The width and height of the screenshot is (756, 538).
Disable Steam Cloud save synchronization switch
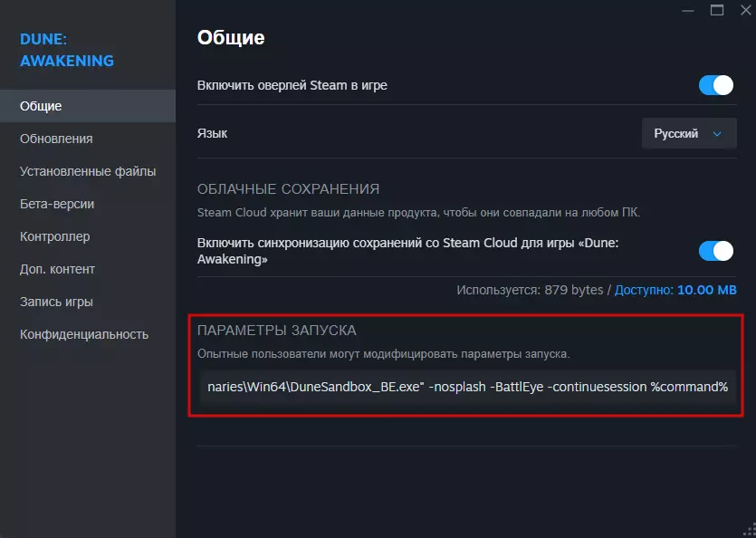pyautogui.click(x=716, y=251)
